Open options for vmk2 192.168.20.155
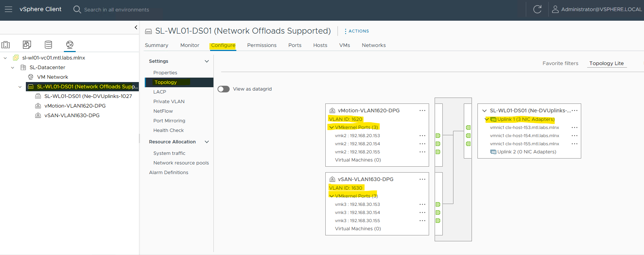Screen dimensions: 644x255 click(422, 152)
